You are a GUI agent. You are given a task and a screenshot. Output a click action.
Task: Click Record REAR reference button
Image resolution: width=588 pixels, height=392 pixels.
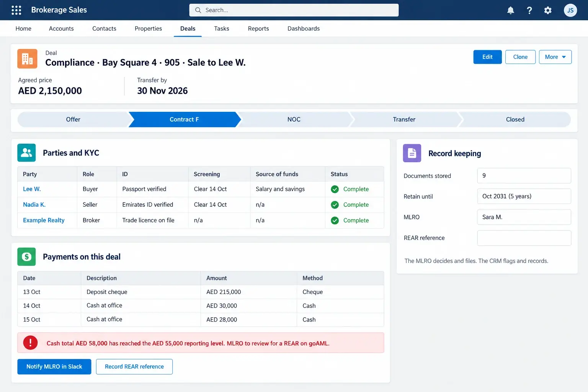coord(134,367)
